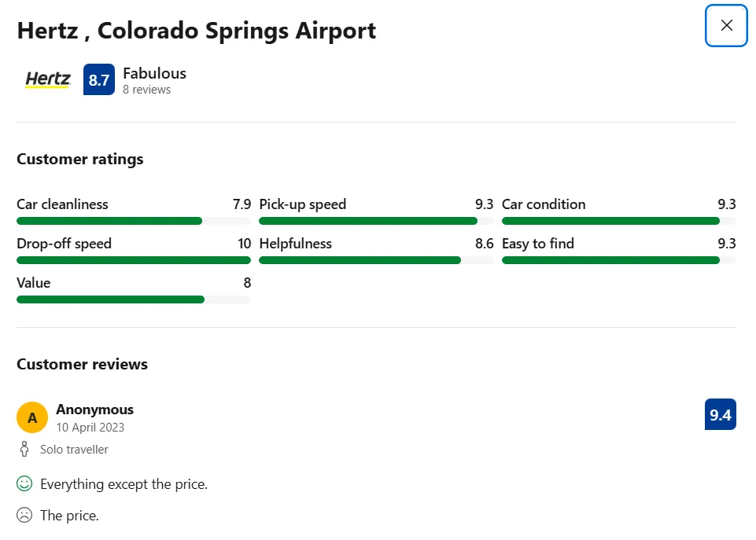Click the Customer reviews heading

pyautogui.click(x=83, y=364)
